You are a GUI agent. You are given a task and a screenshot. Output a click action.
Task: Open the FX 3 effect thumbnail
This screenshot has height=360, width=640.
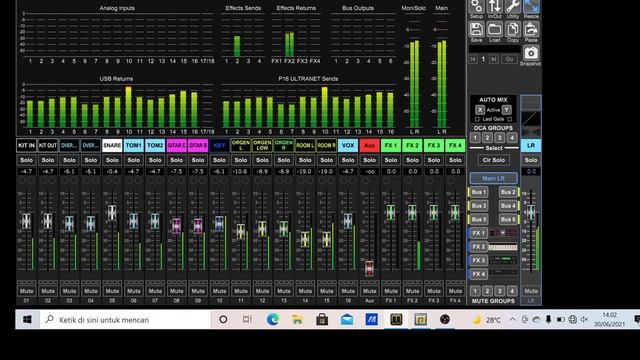(x=503, y=260)
